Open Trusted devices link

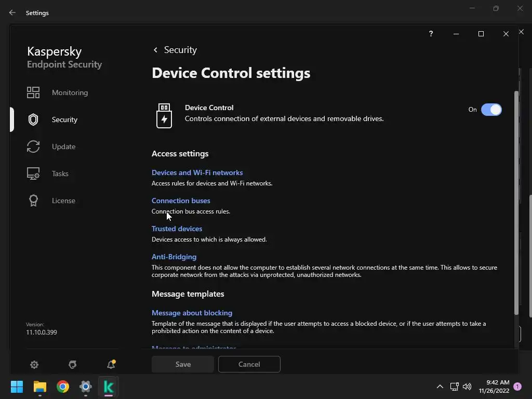[x=177, y=229]
